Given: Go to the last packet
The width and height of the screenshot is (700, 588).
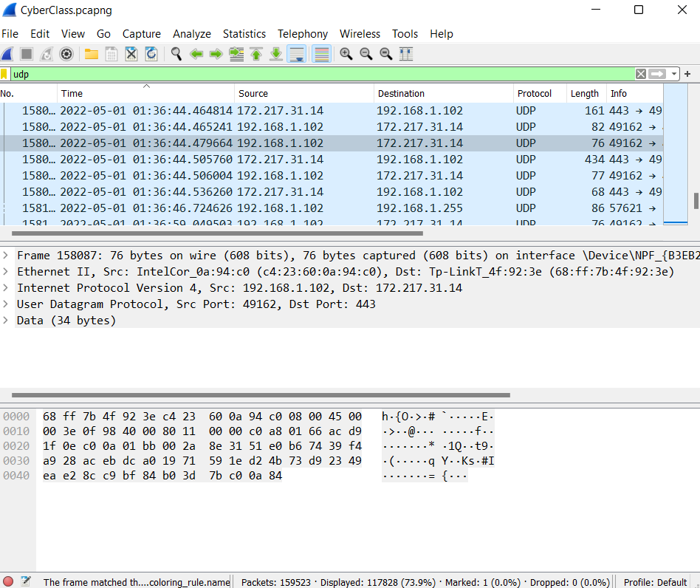Looking at the screenshot, I should coord(275,53).
